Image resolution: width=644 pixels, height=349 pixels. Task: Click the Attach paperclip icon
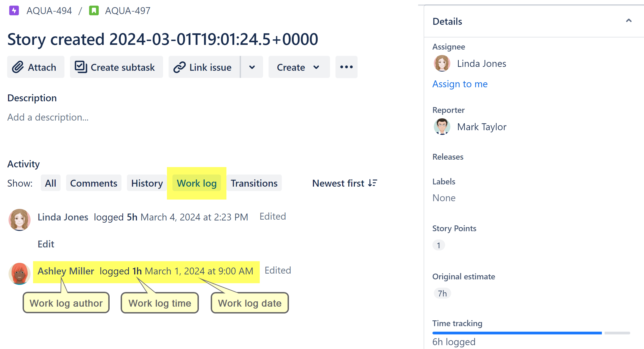18,67
